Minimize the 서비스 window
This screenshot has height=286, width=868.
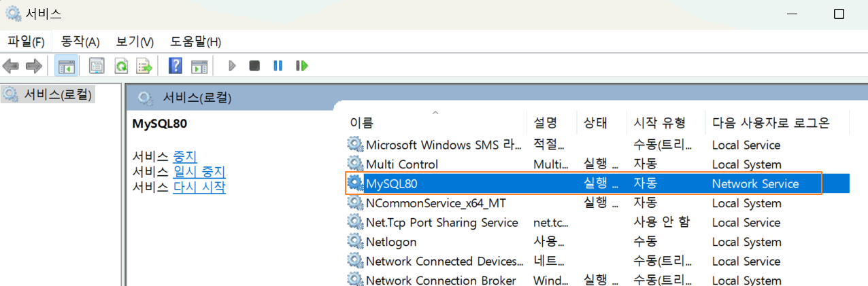[792, 14]
